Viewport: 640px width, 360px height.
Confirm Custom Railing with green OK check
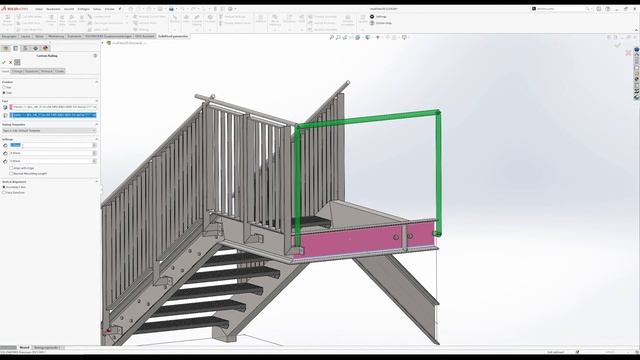(4, 62)
